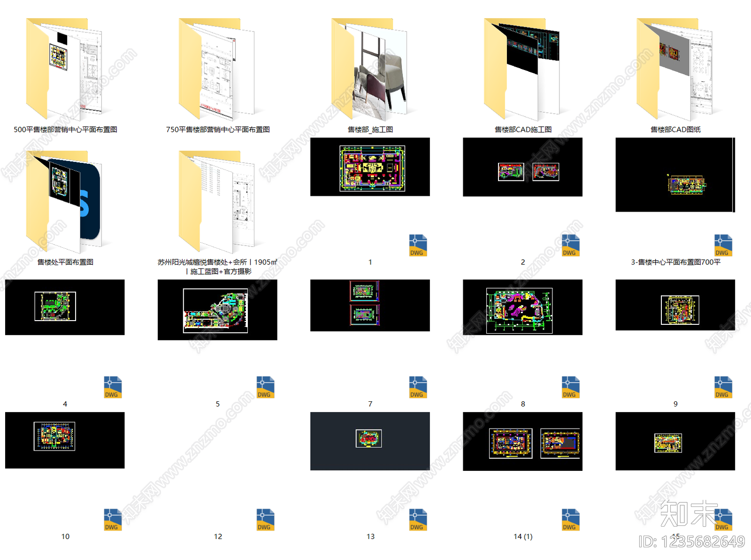Image resolution: width=751 pixels, height=560 pixels.
Task: Click the DWG badge of file 8
Action: (570, 387)
